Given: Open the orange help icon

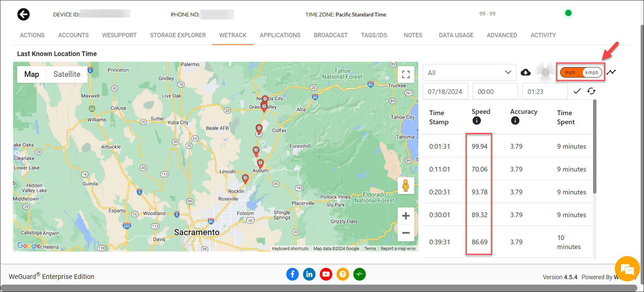Looking at the screenshot, I should (343, 274).
